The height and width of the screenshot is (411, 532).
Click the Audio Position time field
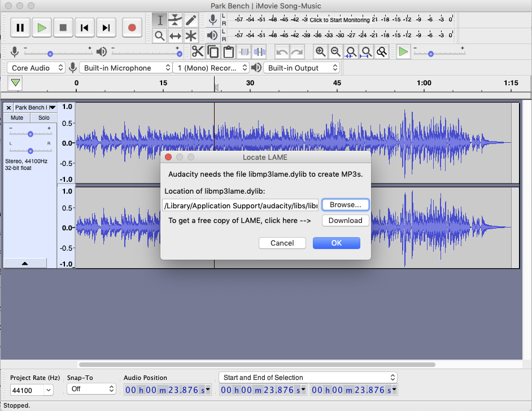tap(168, 390)
